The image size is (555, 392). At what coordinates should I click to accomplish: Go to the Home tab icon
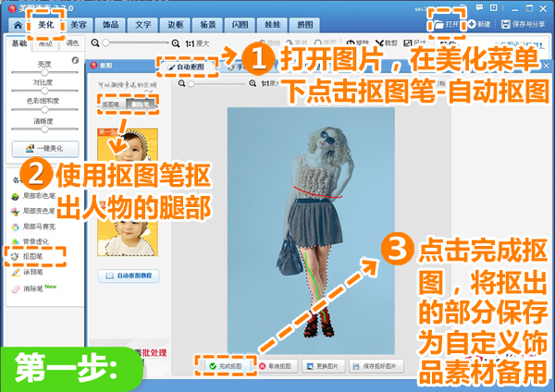(x=18, y=25)
